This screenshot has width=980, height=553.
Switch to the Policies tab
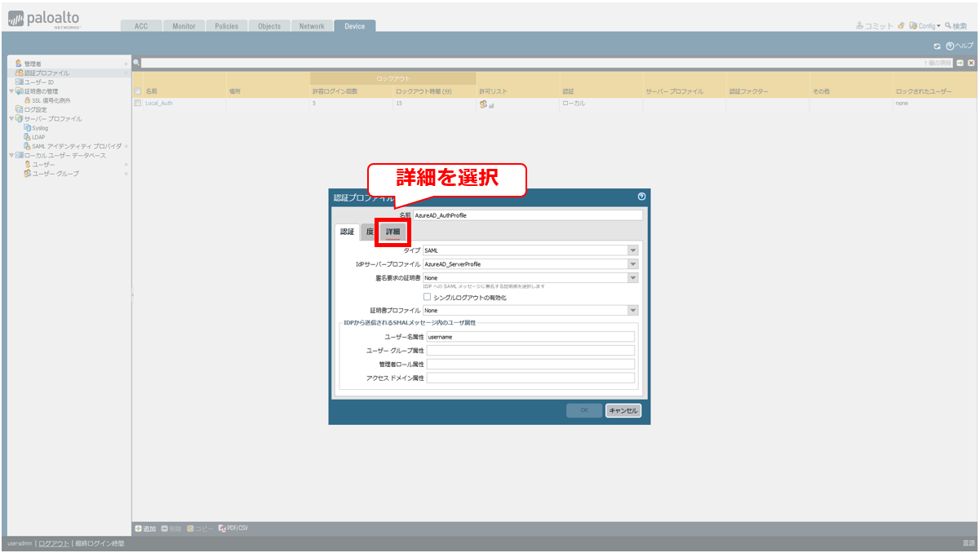click(x=226, y=26)
